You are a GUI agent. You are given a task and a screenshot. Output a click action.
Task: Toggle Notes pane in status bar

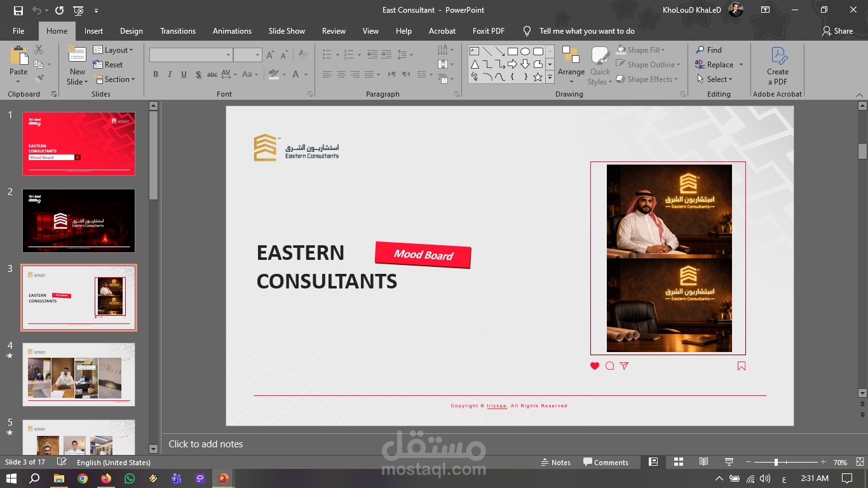[x=555, y=462]
